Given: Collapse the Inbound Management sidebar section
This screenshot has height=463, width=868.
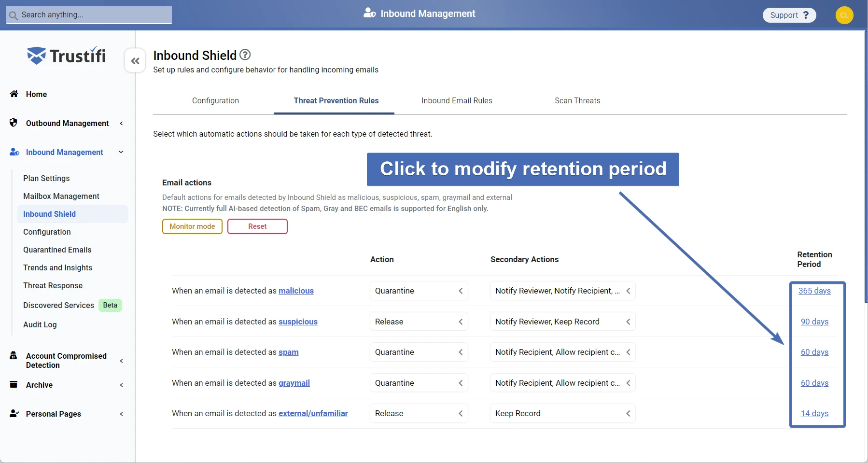Looking at the screenshot, I should [x=121, y=152].
